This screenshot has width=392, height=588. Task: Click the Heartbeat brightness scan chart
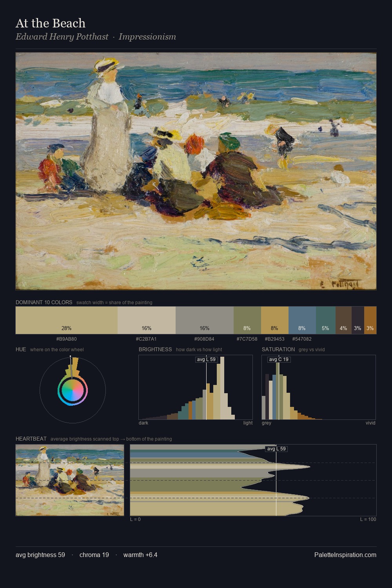tap(253, 480)
